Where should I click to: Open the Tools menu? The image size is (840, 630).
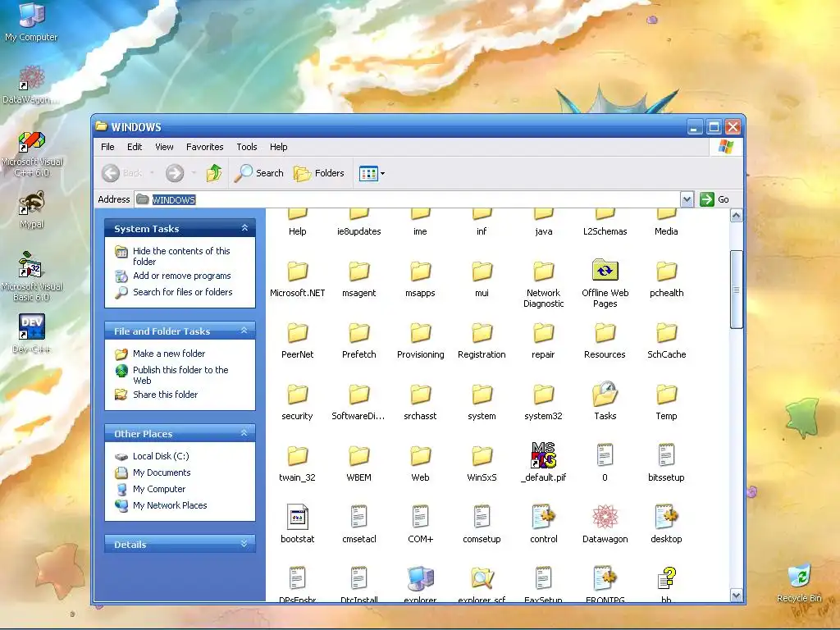pos(246,147)
